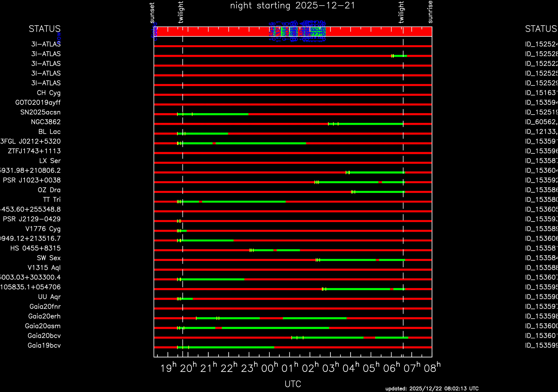Click the SN2025acsn target label
The height and width of the screenshot is (392, 558).
(x=40, y=112)
